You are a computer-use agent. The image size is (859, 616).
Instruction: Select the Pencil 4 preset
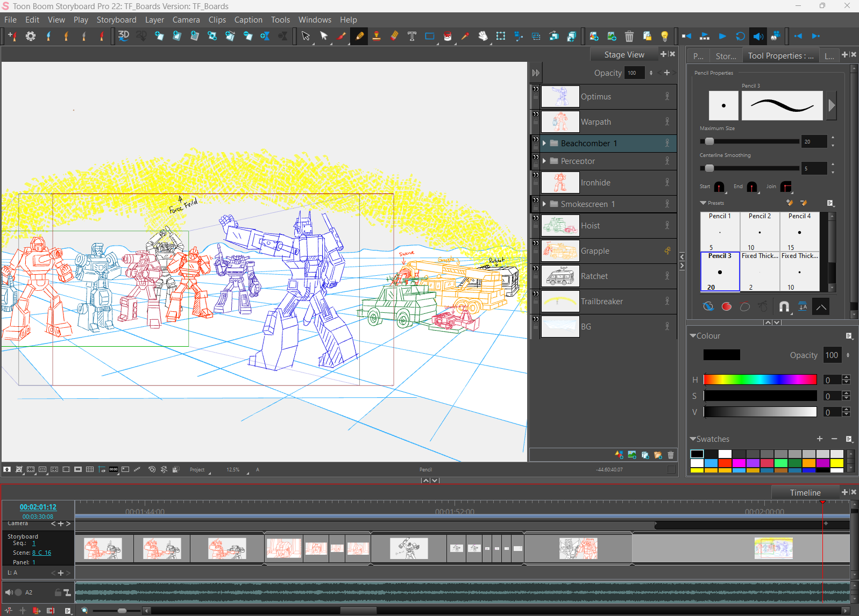799,232
